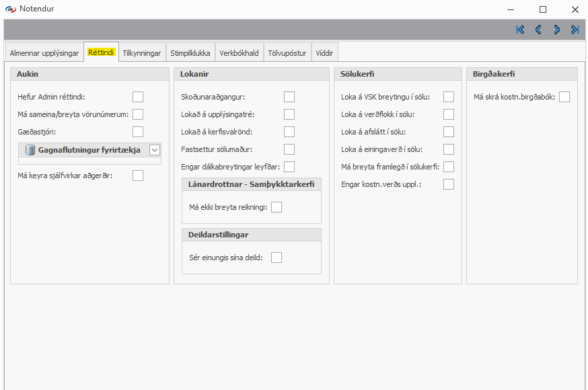
Task: Enable Má skrá kostn.birgðabók checkbox
Action: coord(564,97)
